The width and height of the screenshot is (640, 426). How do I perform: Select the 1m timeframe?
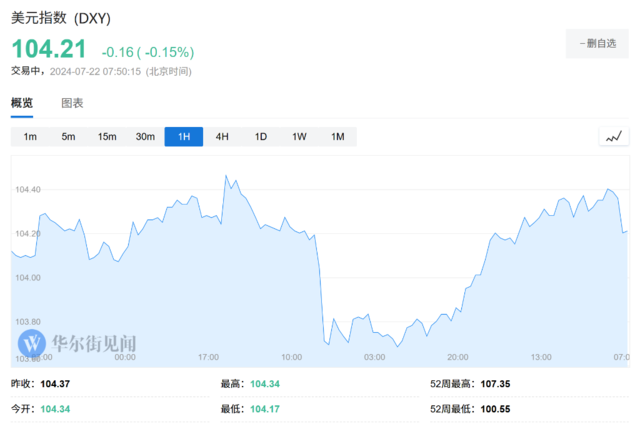[x=30, y=137]
